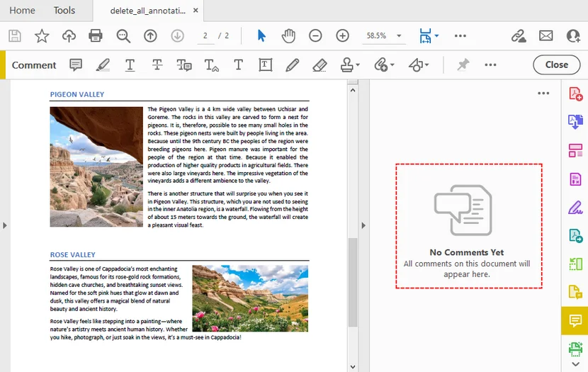Open the Fill & Sign sidebar tool

(576, 208)
